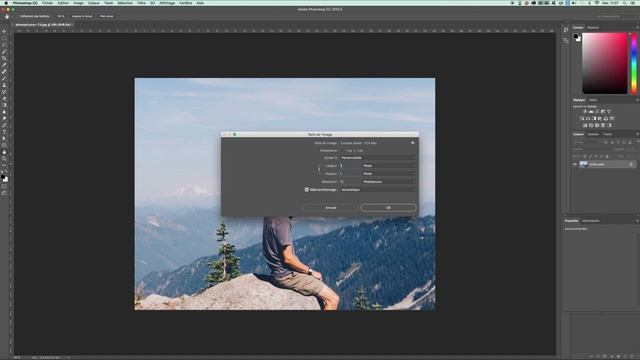Image resolution: width=640 pixels, height=360 pixels.
Task: Switch to the Couches tab
Action: click(593, 134)
